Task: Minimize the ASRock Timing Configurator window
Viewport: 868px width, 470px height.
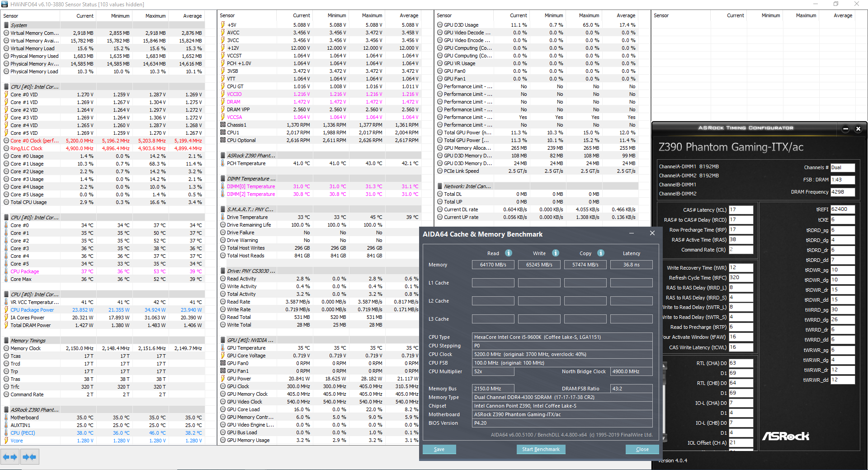Action: [x=845, y=129]
